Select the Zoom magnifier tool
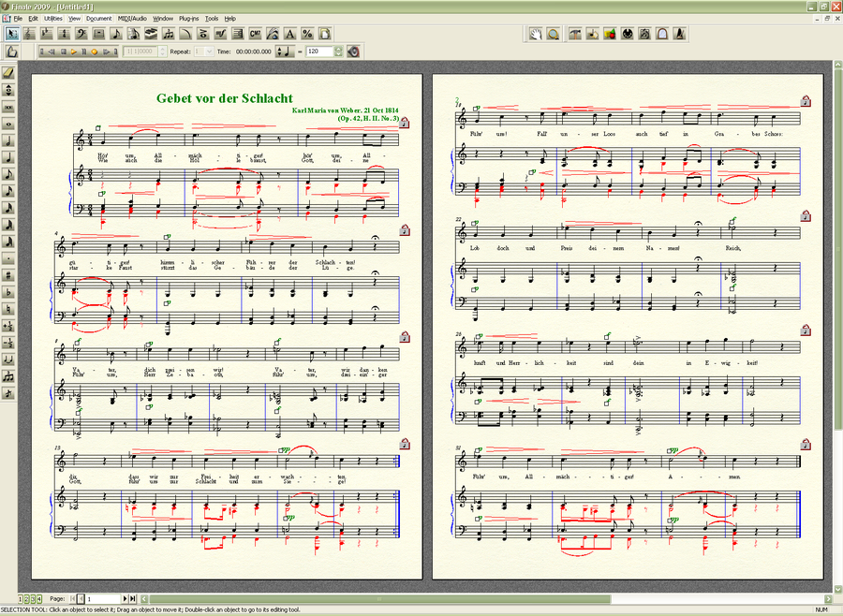843x616 pixels. (553, 35)
